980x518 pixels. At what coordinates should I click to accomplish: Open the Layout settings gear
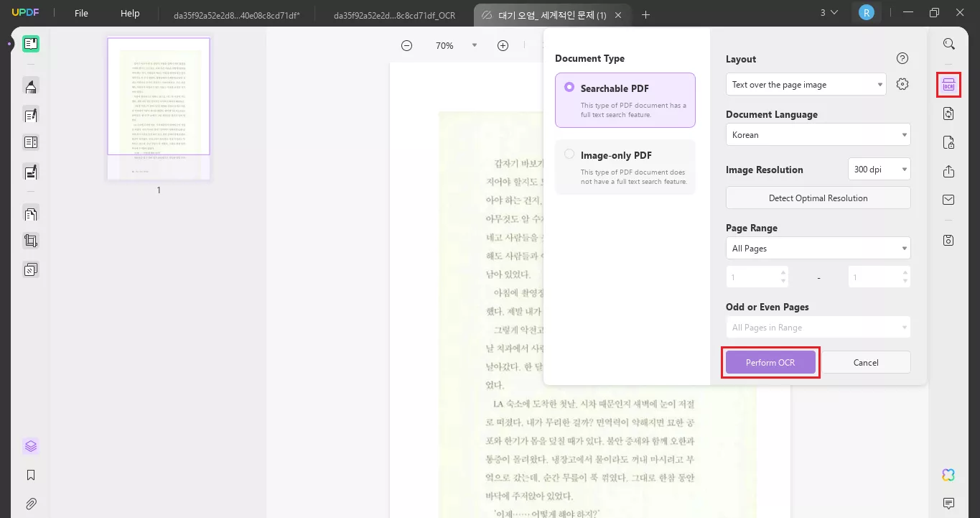click(x=902, y=83)
